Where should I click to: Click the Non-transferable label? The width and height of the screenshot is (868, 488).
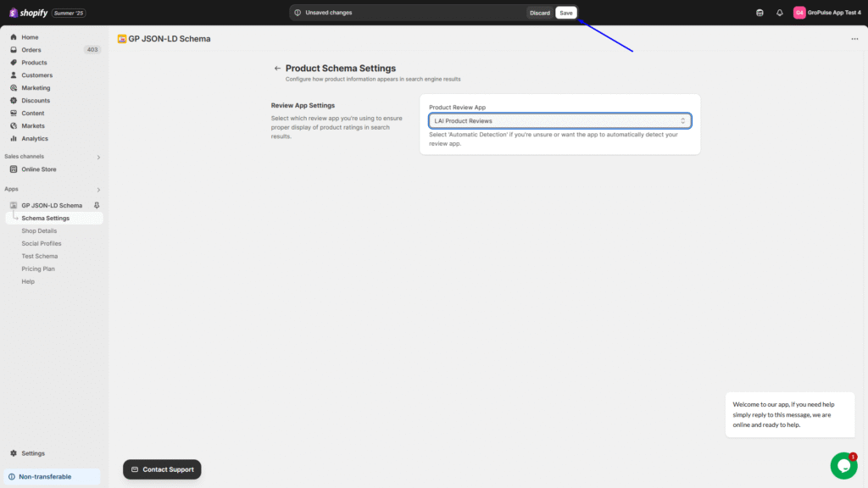(x=45, y=476)
